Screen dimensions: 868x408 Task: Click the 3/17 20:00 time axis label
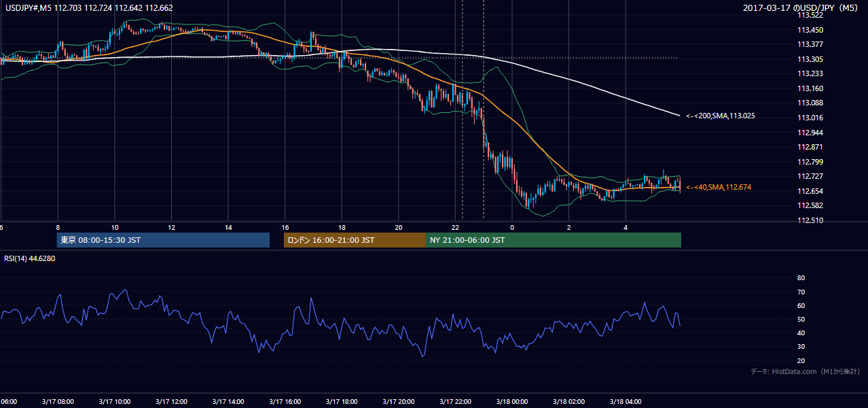(398, 401)
